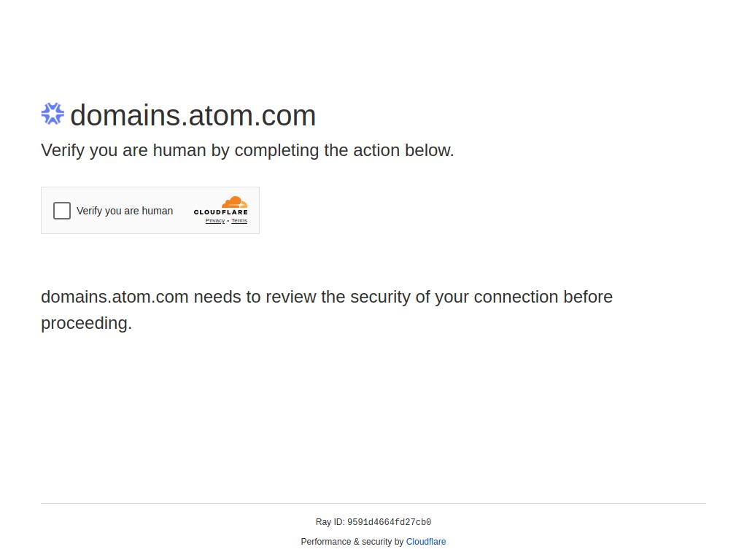
Task: Select the Ray ID value 9591d4664fd27cb0
Action: 390,522
